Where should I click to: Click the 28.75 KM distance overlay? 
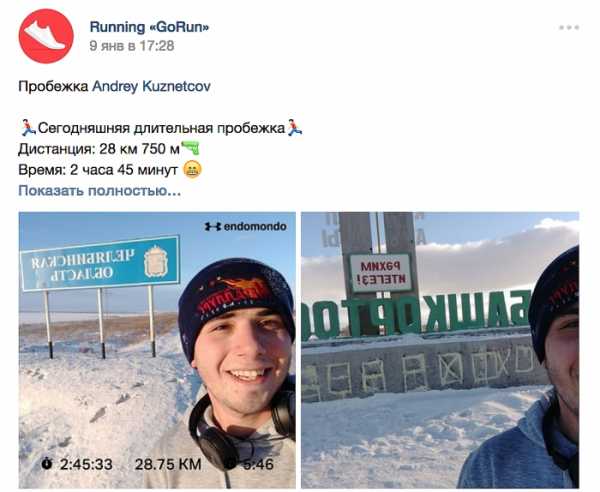pyautogui.click(x=168, y=464)
